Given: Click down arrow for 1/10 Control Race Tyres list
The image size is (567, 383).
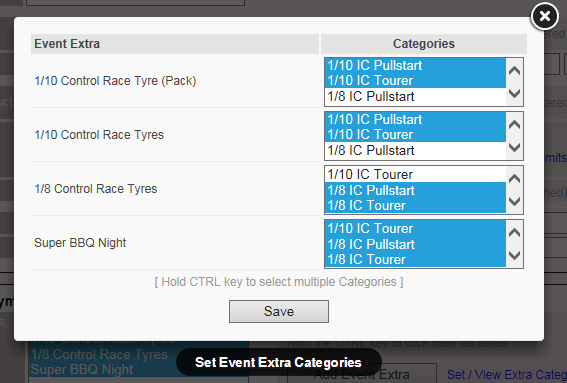Looking at the screenshot, I should click(x=514, y=147).
